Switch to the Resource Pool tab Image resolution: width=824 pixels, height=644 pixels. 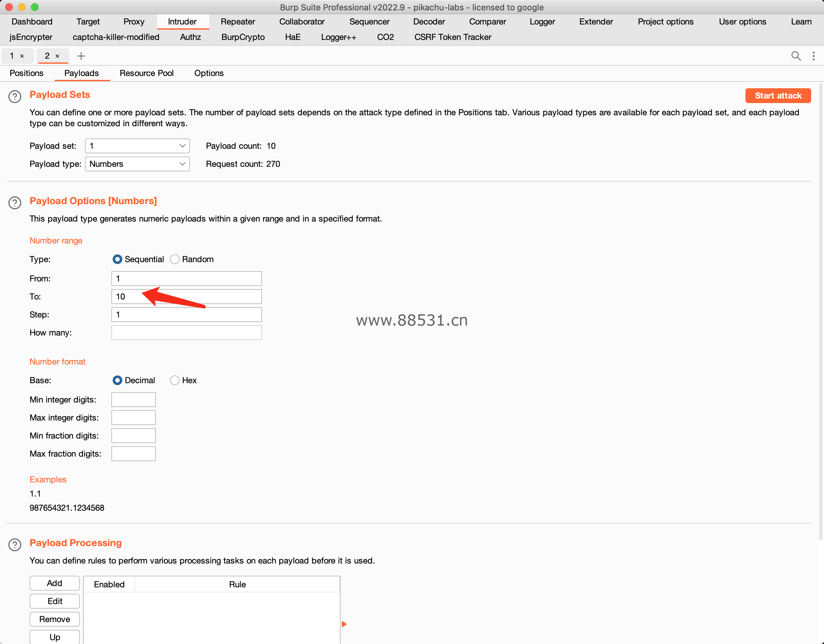[146, 73]
